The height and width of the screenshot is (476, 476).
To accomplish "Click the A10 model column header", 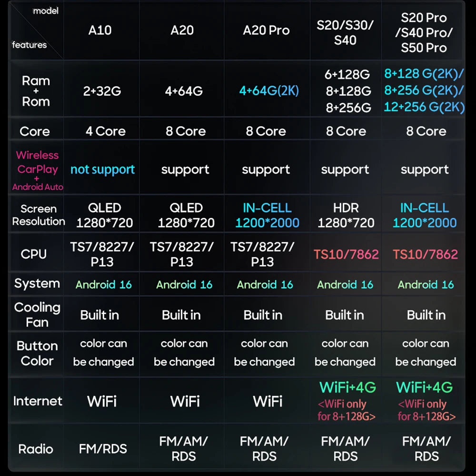I will 100,30.
